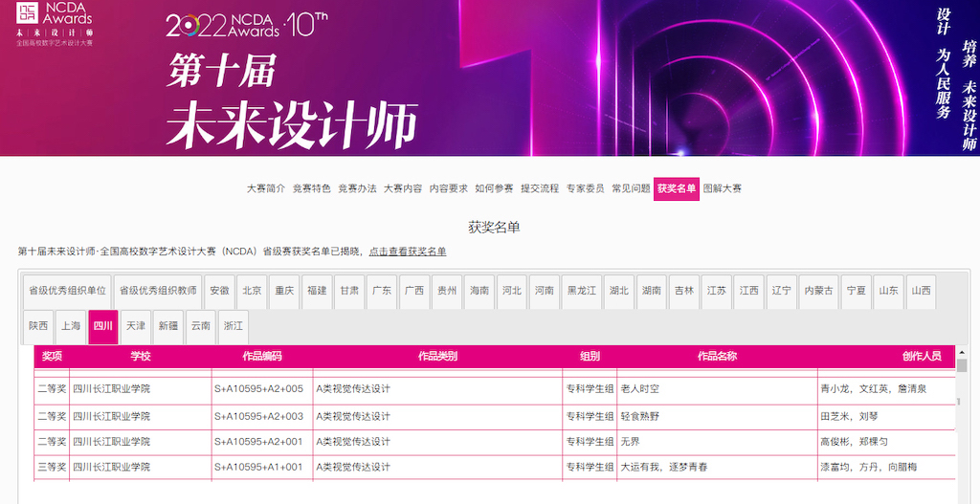The height and width of the screenshot is (504, 980).
Task: Select the 广西 tab
Action: pos(414,291)
